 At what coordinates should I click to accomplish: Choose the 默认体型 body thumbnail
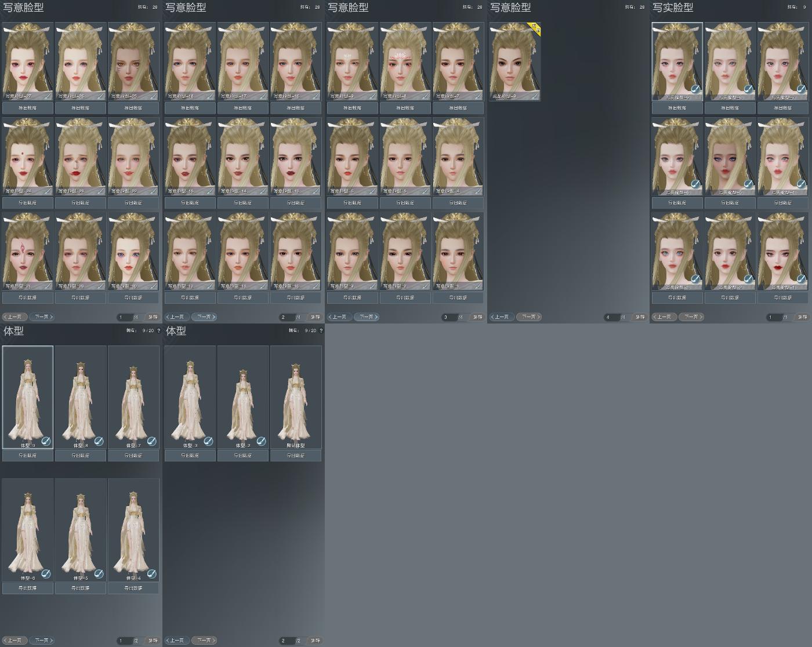point(296,397)
